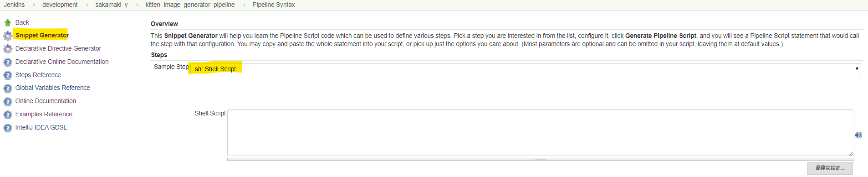Click the 高度な設定 advanced settings button
This screenshot has height=177, width=868.
pyautogui.click(x=830, y=168)
